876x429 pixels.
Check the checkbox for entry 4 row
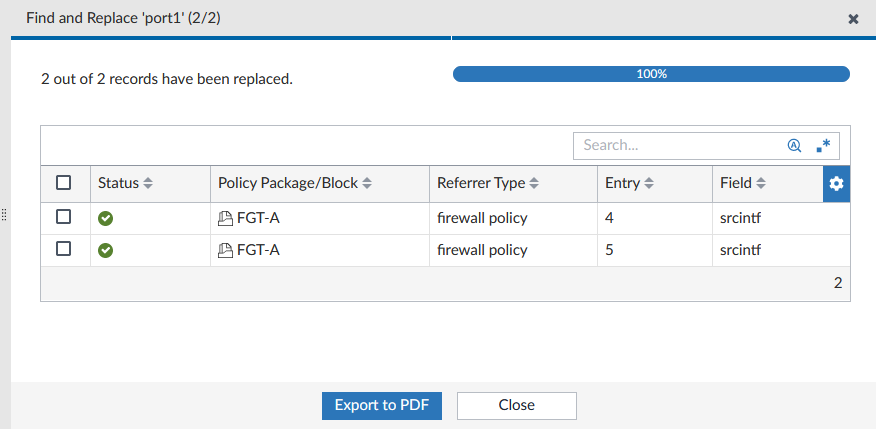64,217
